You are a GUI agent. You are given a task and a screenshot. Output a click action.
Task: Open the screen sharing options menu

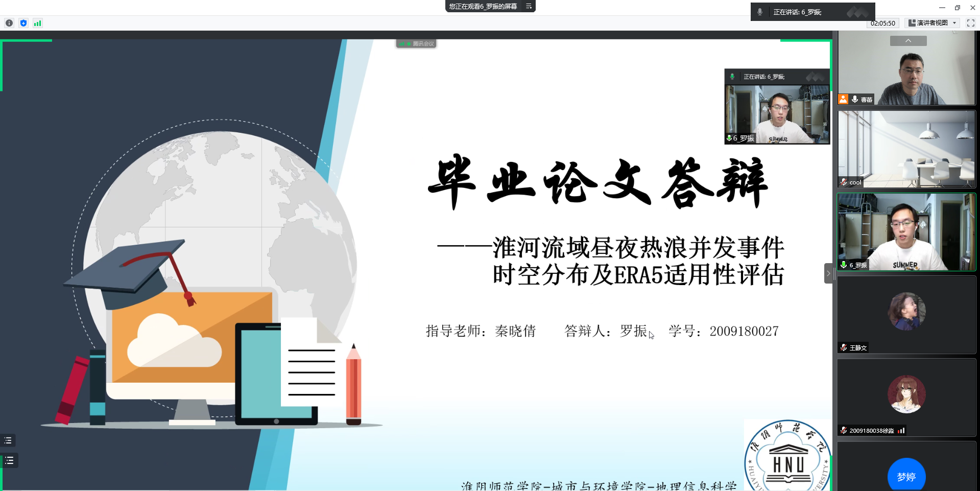(529, 6)
